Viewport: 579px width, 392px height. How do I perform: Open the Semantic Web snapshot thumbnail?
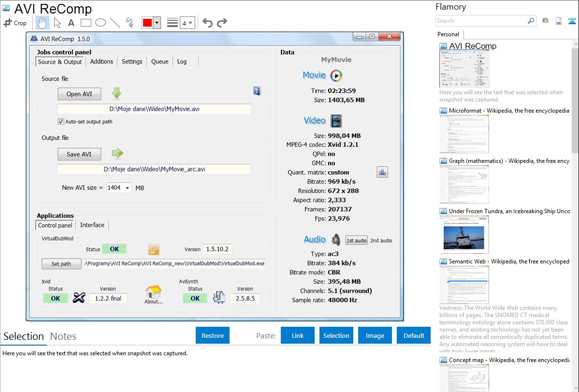click(x=464, y=285)
